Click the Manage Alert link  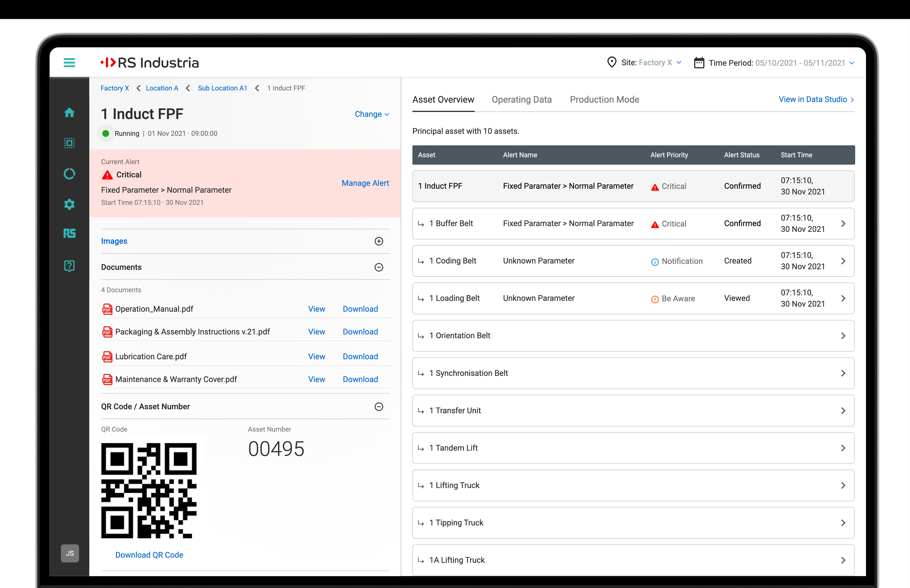tap(365, 183)
